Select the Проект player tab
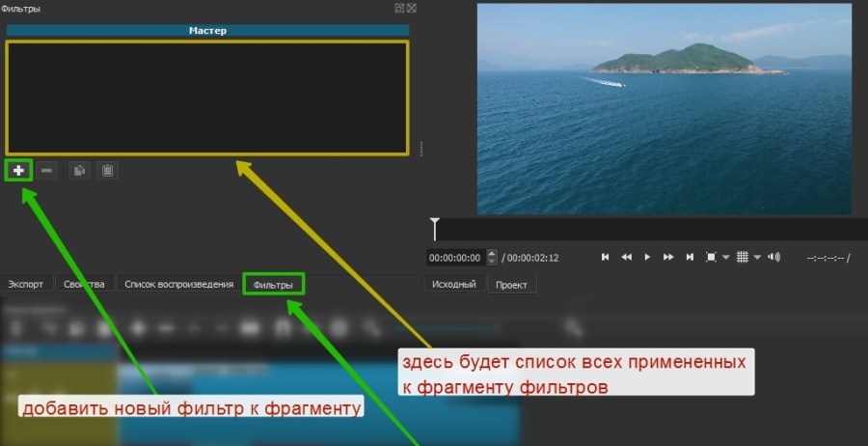This screenshot has width=868, height=446. (x=511, y=286)
